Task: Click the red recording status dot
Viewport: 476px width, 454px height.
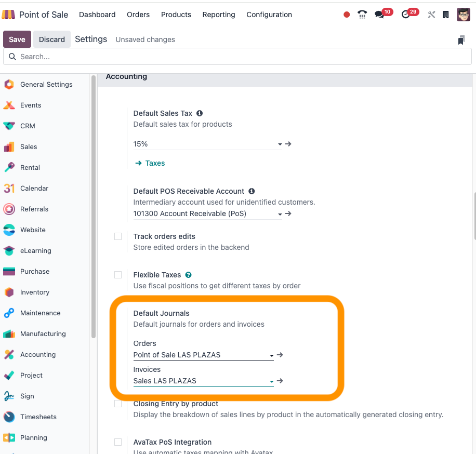Action: click(x=347, y=15)
